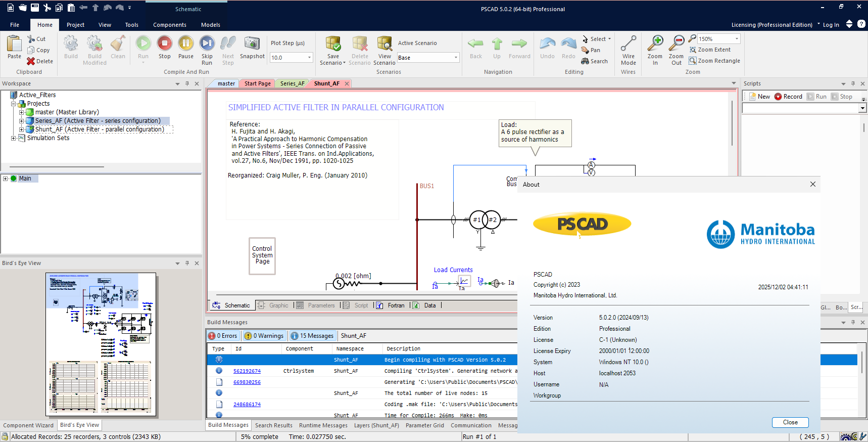The image size is (868, 442).
Task: Click the Up navigation arrow
Action: point(497,44)
